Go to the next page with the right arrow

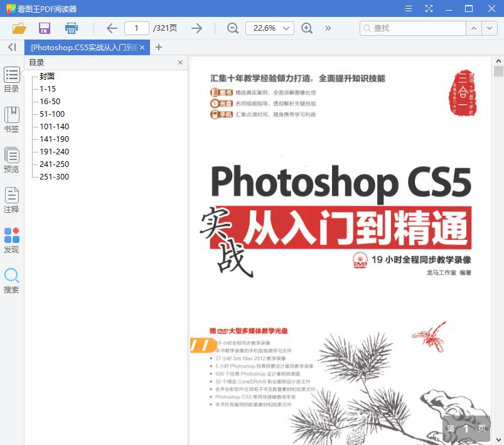tap(196, 28)
